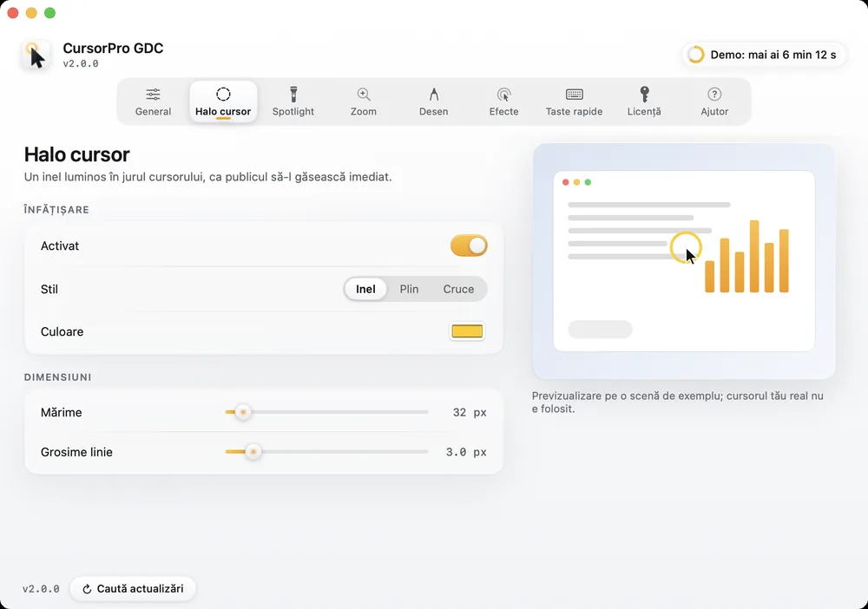Choose the Cruce halo style
The image size is (868, 609).
click(x=458, y=289)
